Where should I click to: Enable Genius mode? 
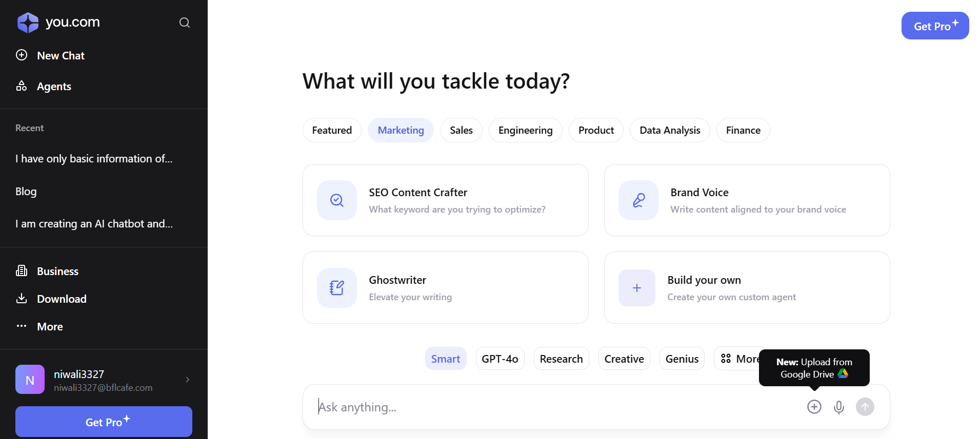(x=682, y=359)
